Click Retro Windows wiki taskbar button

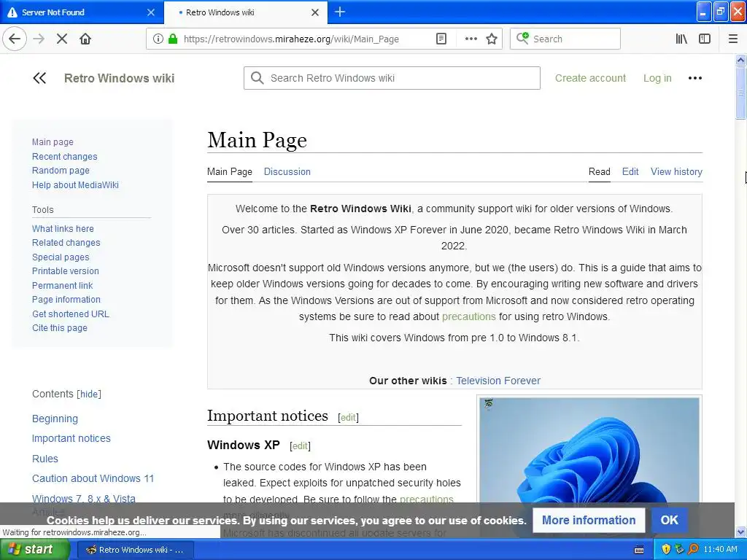pos(135,550)
